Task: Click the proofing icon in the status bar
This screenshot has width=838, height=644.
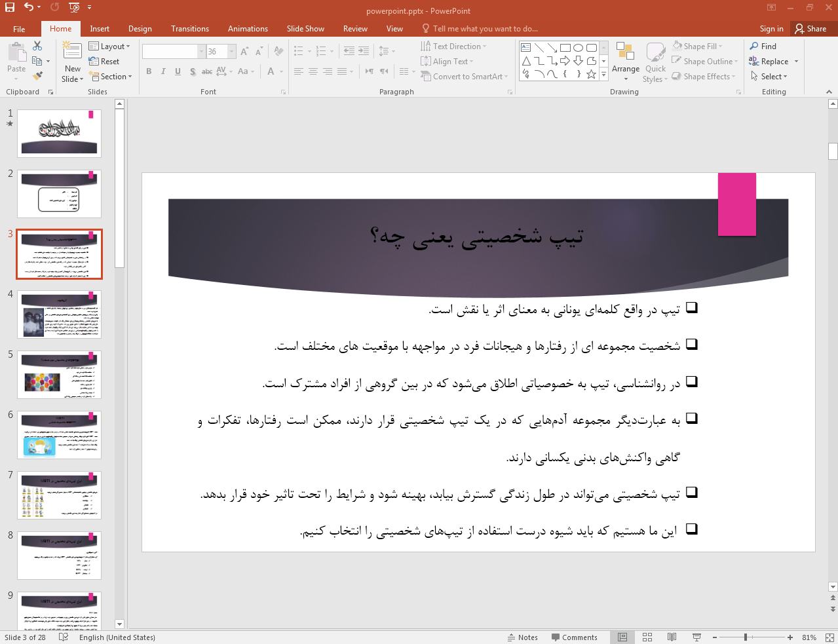Action: (x=63, y=637)
